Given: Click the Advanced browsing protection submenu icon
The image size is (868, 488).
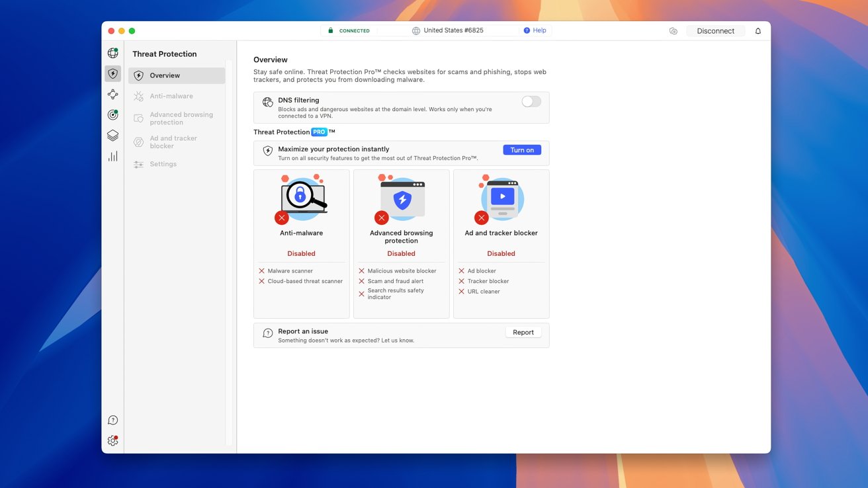Looking at the screenshot, I should point(138,118).
